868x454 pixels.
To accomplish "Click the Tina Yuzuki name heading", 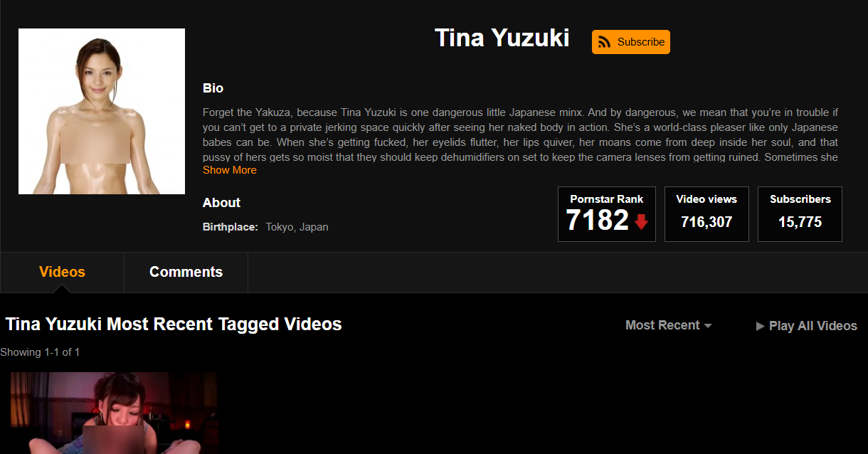I will (502, 38).
